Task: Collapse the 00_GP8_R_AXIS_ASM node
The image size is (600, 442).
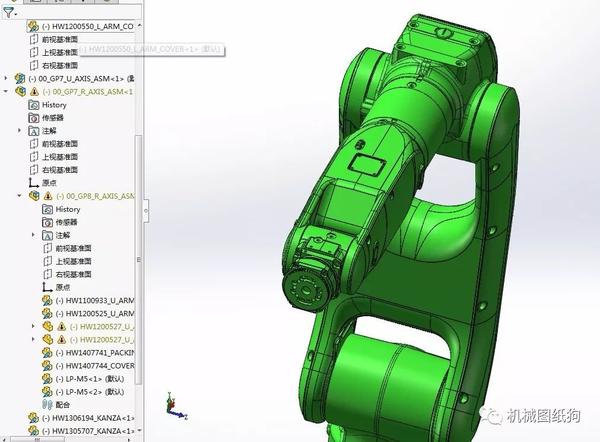Action: (x=19, y=196)
